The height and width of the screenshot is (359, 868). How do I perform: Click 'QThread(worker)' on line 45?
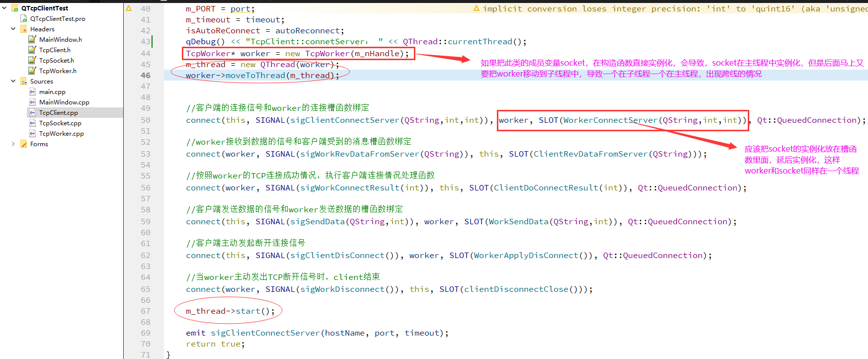[298, 64]
